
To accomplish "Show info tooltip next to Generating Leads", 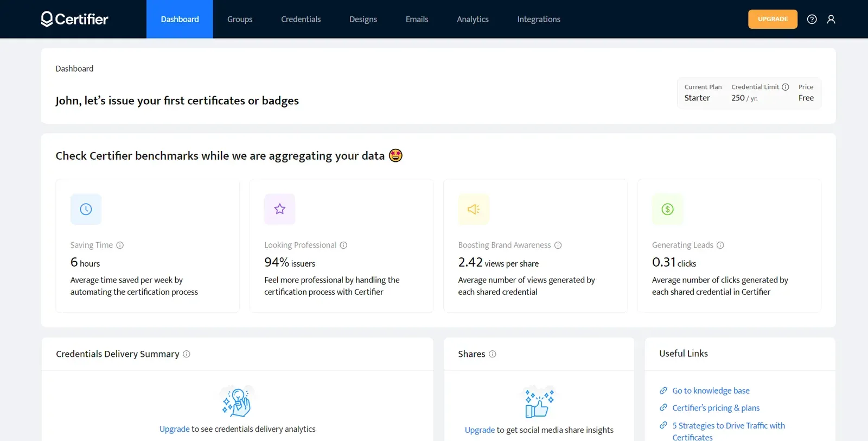I will coord(720,245).
